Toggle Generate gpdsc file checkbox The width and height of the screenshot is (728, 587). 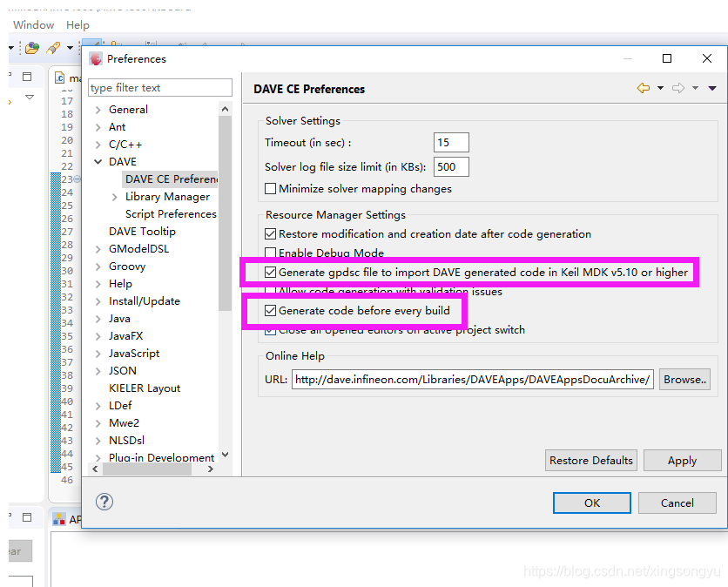click(270, 272)
